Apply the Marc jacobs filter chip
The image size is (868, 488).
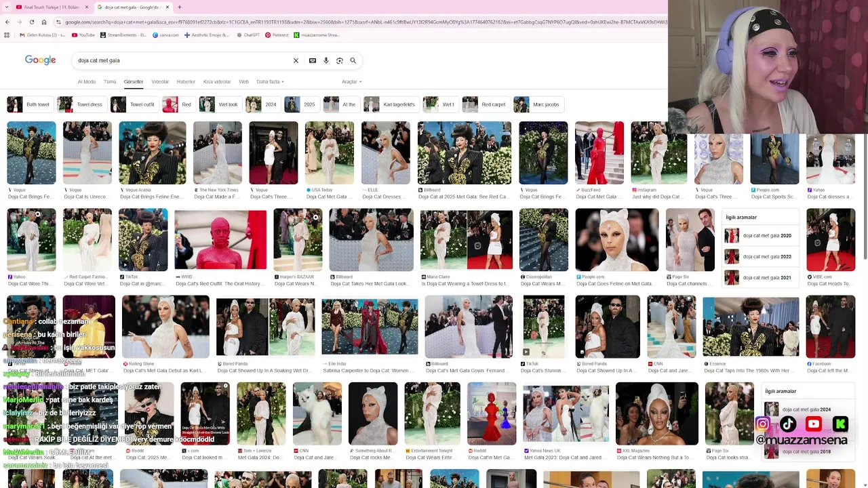pos(538,104)
